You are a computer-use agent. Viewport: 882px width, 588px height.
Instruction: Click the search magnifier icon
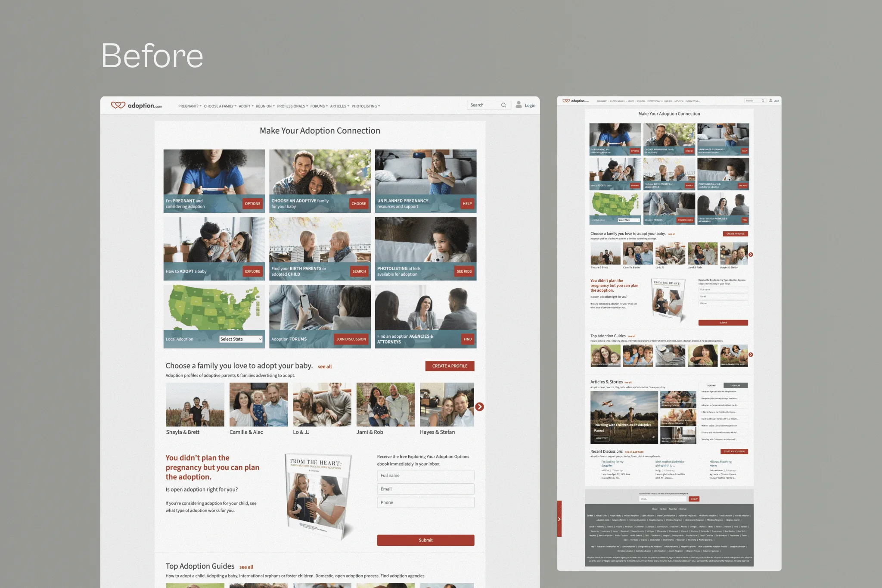[503, 105]
